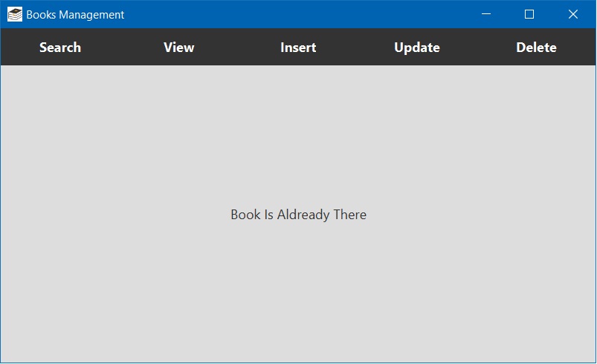Image resolution: width=597 pixels, height=364 pixels.
Task: Open the Search section
Action: (60, 47)
